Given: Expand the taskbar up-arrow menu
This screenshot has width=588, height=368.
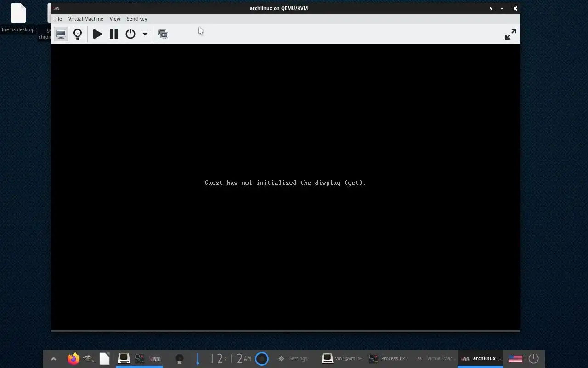Looking at the screenshot, I should point(53,359).
